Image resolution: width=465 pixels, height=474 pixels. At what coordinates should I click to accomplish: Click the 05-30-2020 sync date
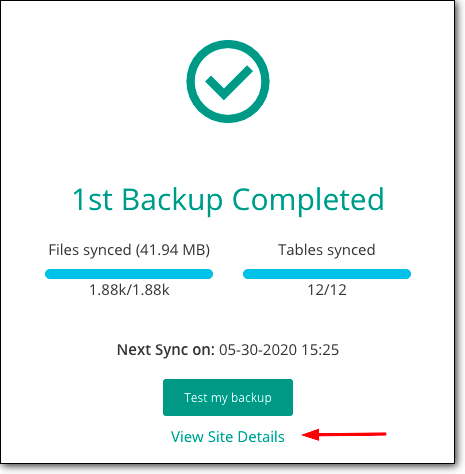(x=258, y=350)
